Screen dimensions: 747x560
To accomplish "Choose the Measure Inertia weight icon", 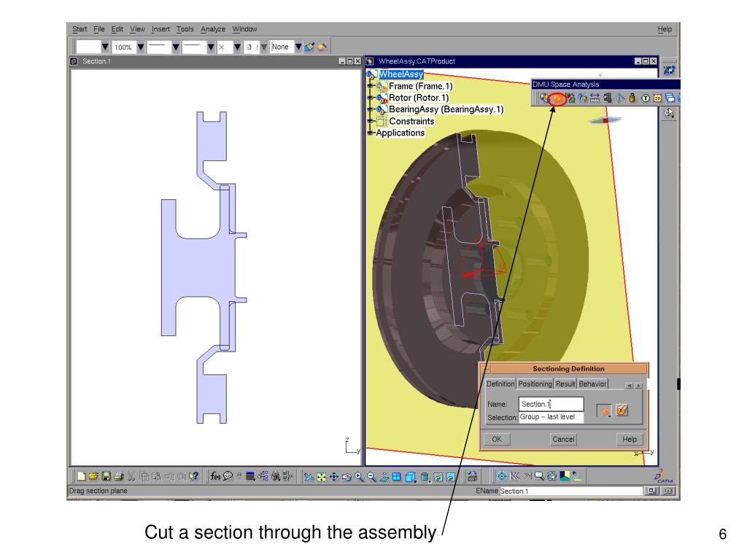I will [632, 98].
